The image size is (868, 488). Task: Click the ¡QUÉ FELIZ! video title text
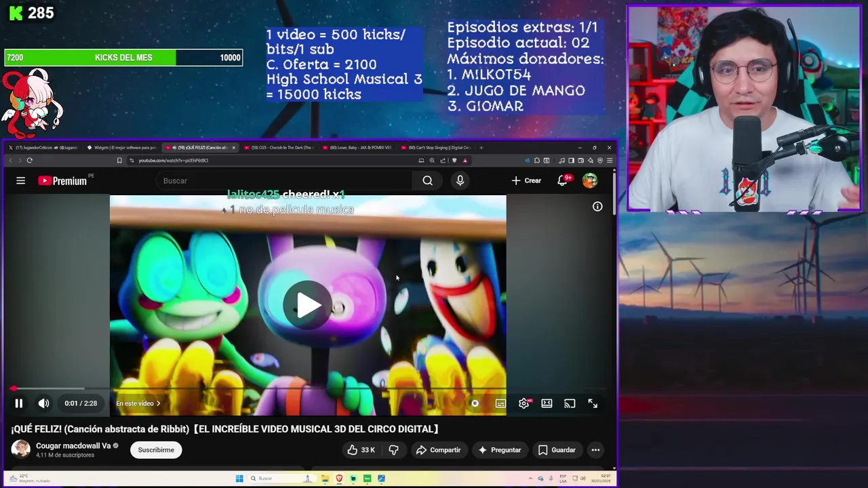[x=224, y=429]
